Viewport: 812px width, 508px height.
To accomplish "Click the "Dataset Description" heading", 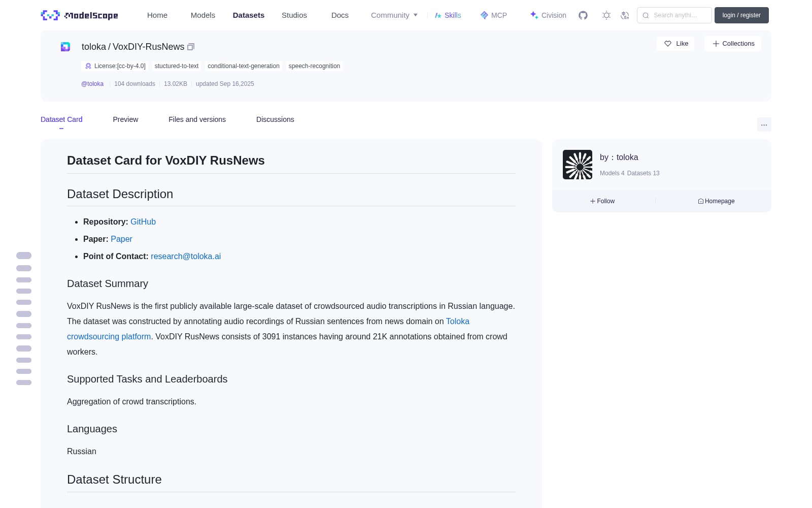I will point(120,194).
